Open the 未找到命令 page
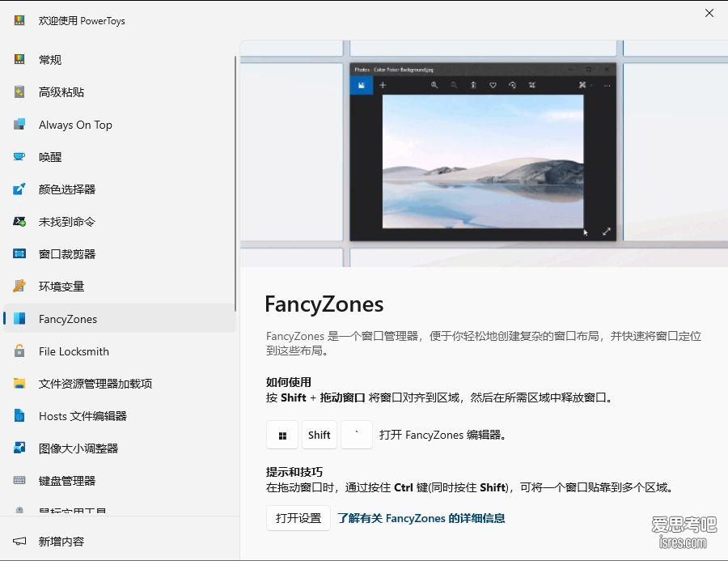The height and width of the screenshot is (561, 728). [120, 222]
